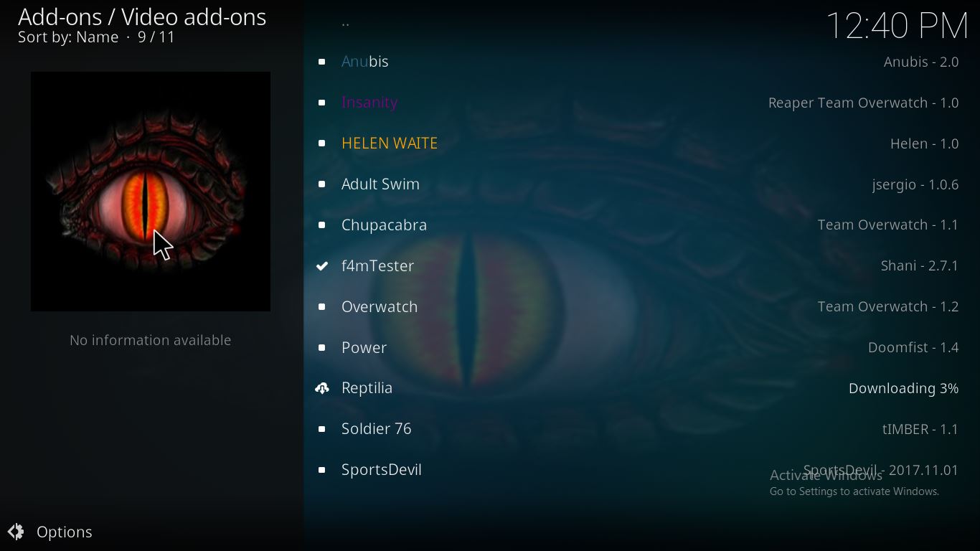Click the Reptilia Downloading 3% progress text
The image size is (980, 551).
pyautogui.click(x=903, y=388)
